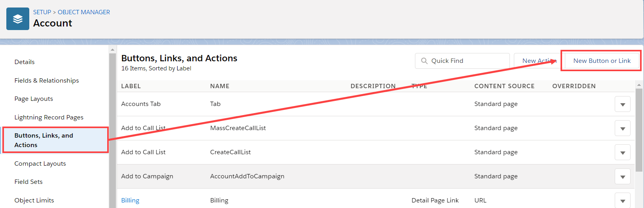Screen dimensions: 644x208
Task: Go to the Setup breadcrumb link
Action: (42, 12)
